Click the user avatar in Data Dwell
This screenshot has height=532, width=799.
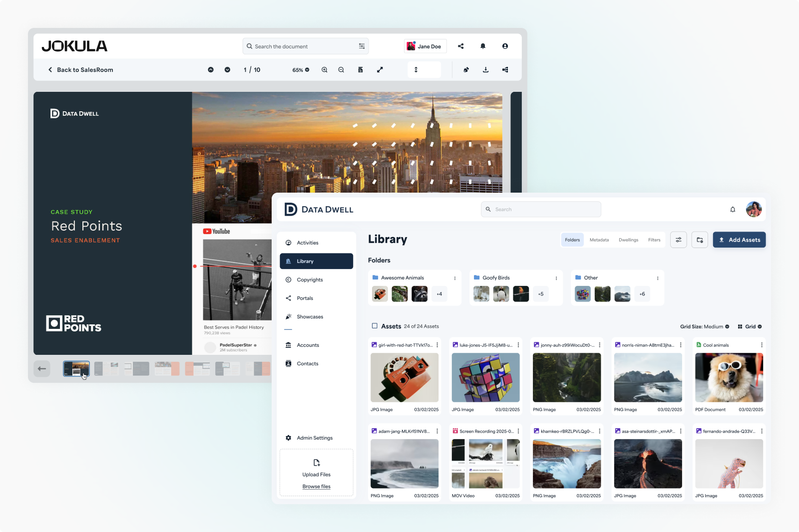coord(754,210)
